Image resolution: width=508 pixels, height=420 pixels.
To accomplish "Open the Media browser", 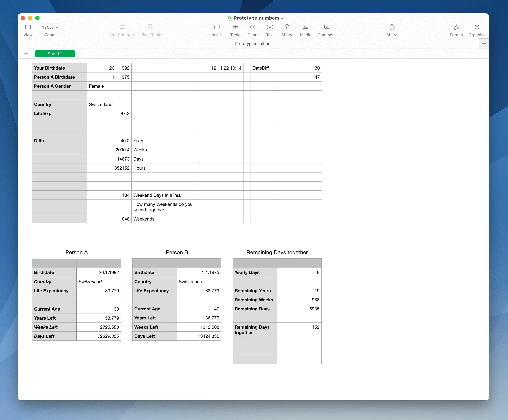I will tap(305, 30).
